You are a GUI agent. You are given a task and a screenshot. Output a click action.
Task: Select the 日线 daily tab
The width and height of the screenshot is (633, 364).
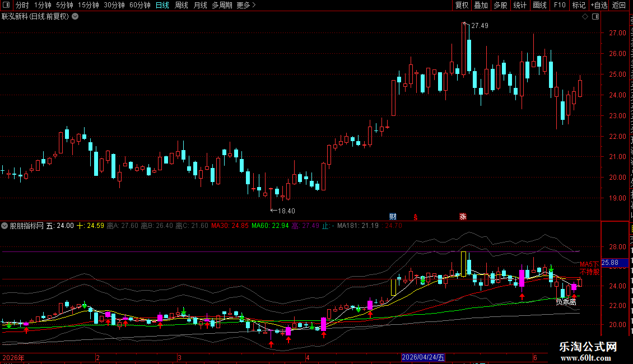click(x=162, y=5)
